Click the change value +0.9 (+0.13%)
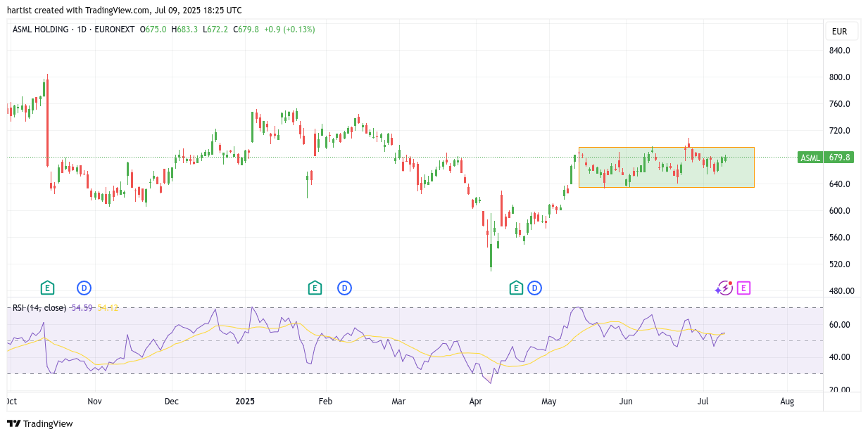The height and width of the screenshot is (436, 868). click(x=289, y=30)
